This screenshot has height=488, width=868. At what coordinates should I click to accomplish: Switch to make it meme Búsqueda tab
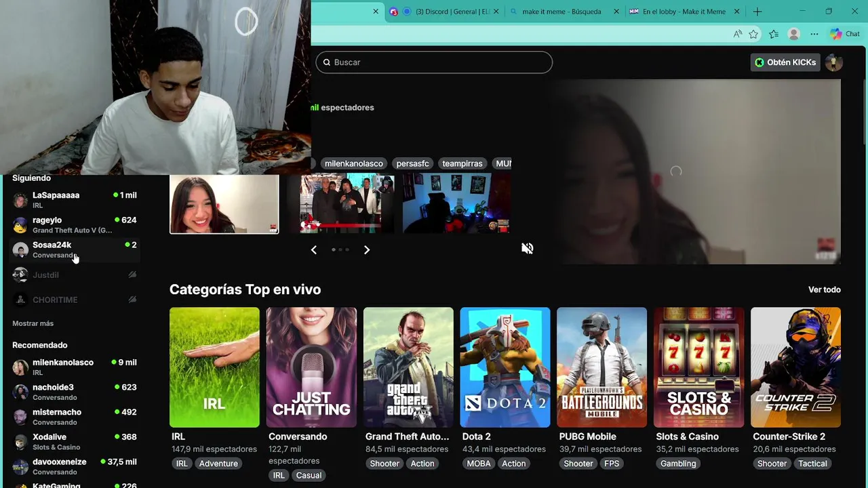(x=561, y=12)
